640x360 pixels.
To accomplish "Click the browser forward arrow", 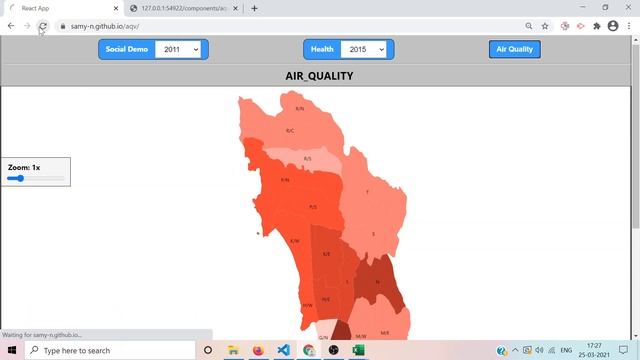I will [27, 26].
